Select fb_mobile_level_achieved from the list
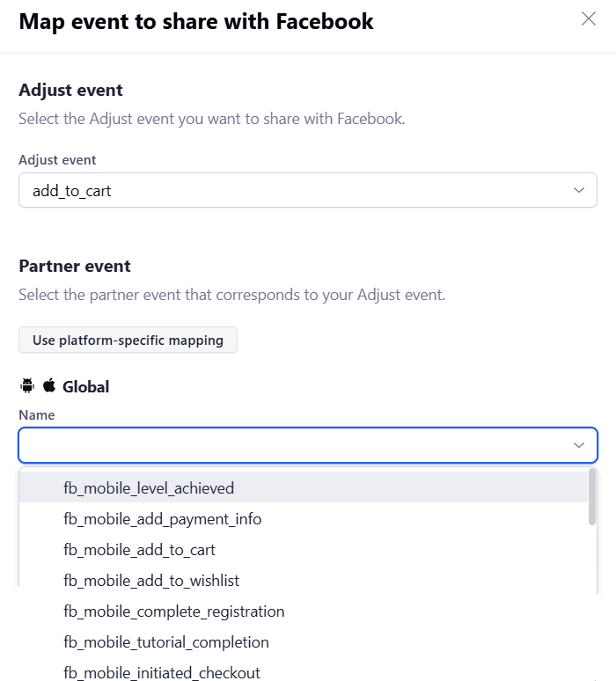Viewport: 616px width, 681px height. click(149, 487)
